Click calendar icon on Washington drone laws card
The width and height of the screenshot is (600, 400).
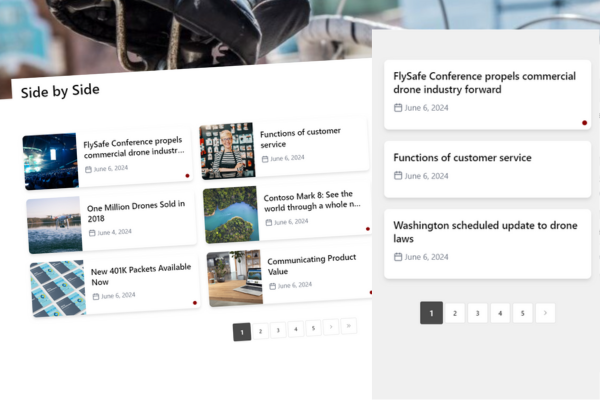(398, 257)
